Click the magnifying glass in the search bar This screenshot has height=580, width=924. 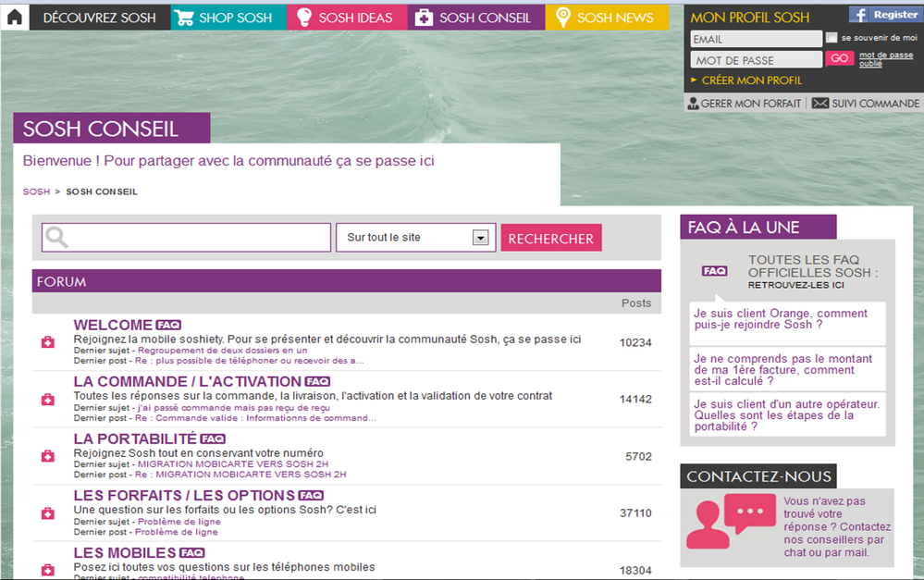coord(55,237)
